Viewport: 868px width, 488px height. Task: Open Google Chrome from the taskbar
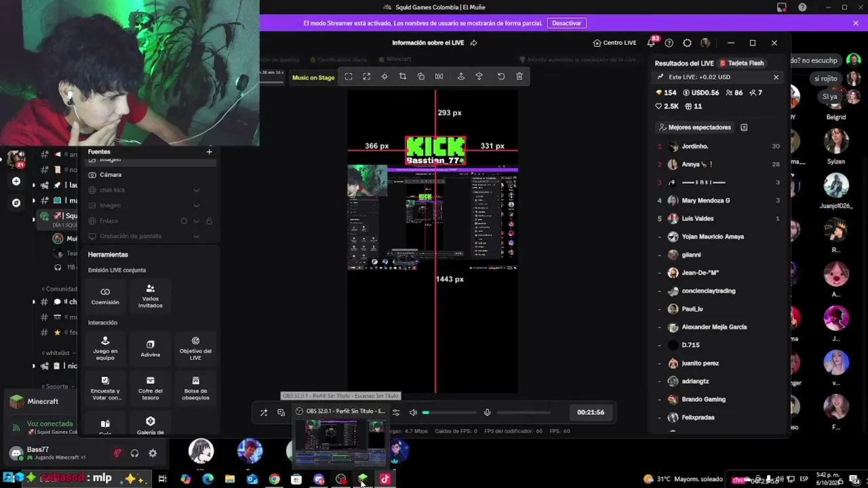274,479
